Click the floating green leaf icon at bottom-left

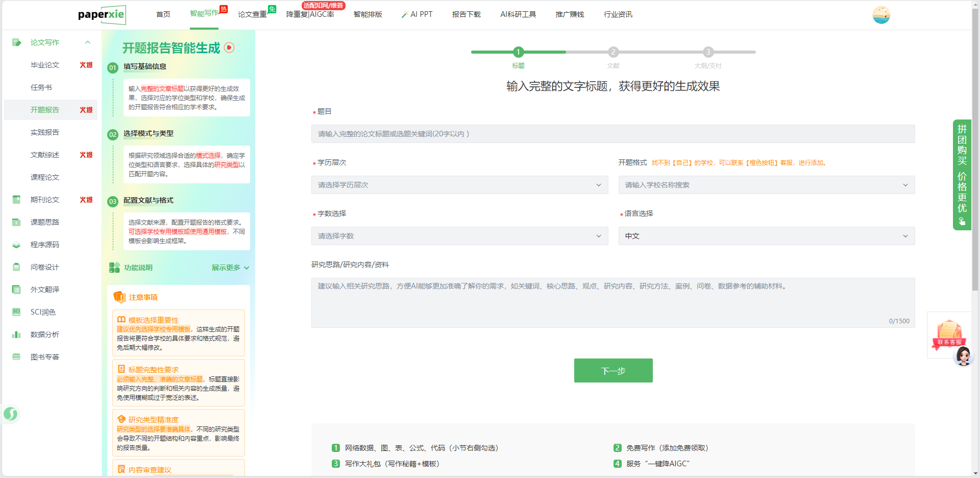pos(11,414)
